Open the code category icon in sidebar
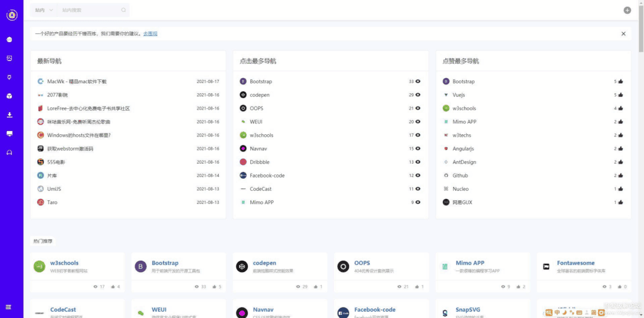The height and width of the screenshot is (318, 644). (x=9, y=40)
